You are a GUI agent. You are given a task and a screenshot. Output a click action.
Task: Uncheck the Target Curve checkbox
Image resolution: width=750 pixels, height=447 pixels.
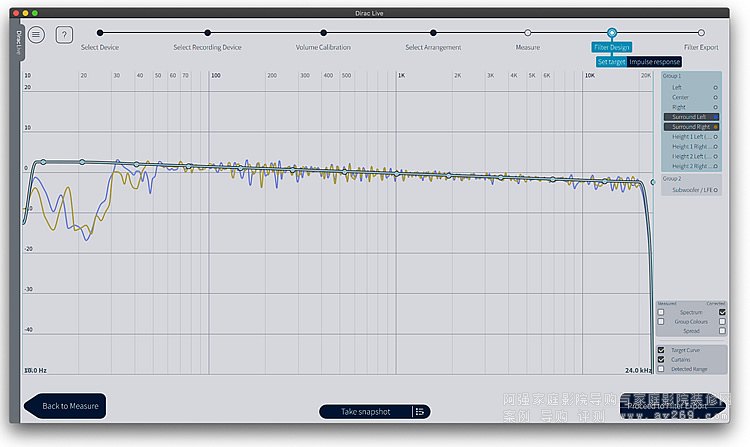coord(661,350)
